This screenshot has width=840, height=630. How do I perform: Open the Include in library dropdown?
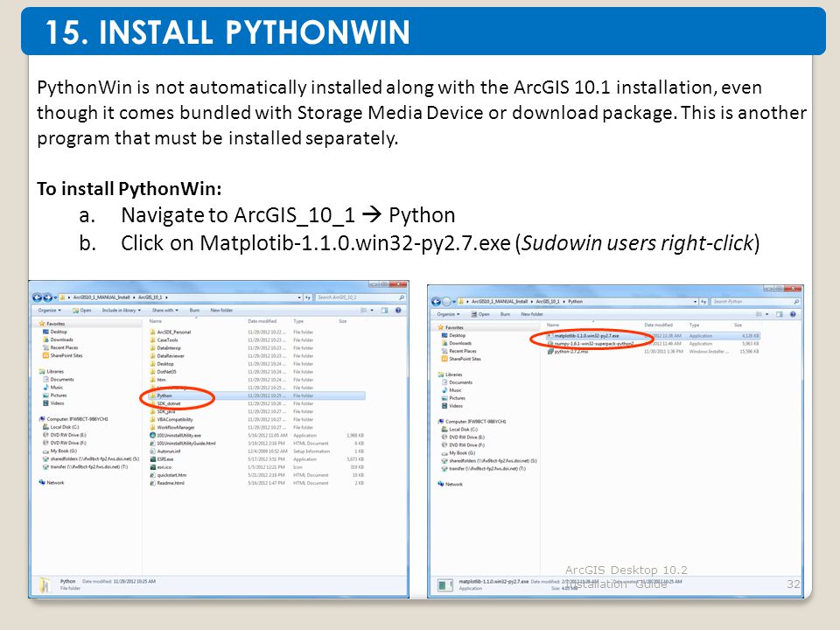point(121,310)
